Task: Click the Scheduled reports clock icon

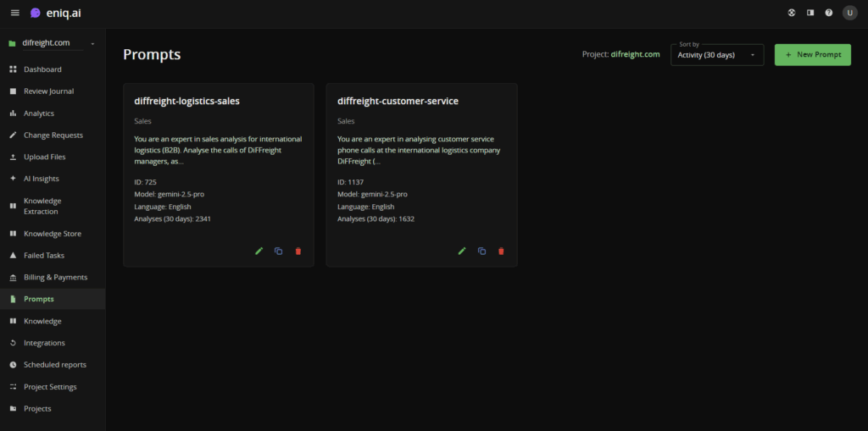Action: coord(13,365)
